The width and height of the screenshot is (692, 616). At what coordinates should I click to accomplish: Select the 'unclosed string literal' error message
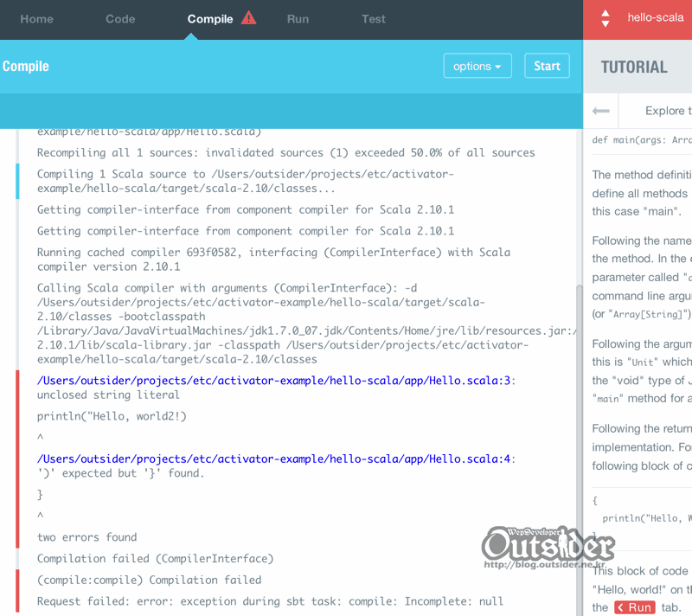108,395
